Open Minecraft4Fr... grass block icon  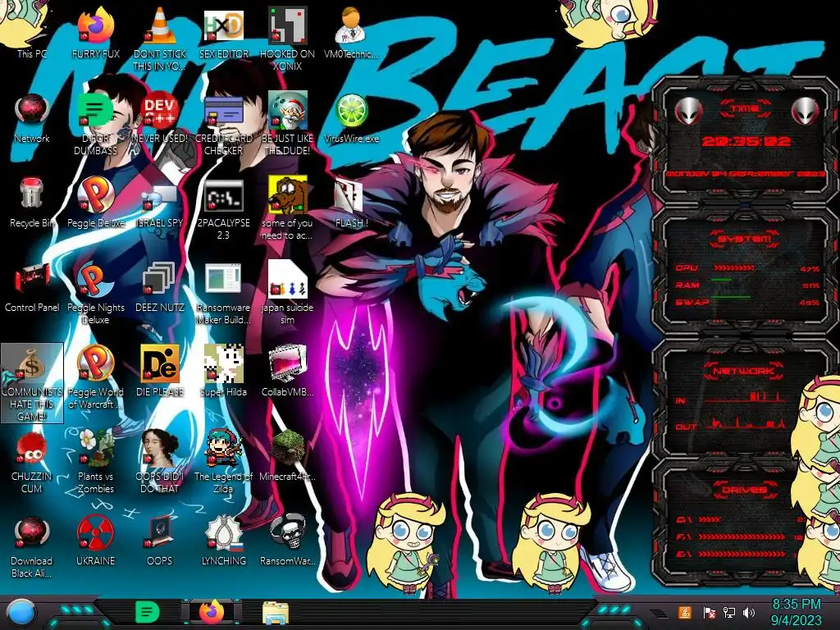point(288,449)
